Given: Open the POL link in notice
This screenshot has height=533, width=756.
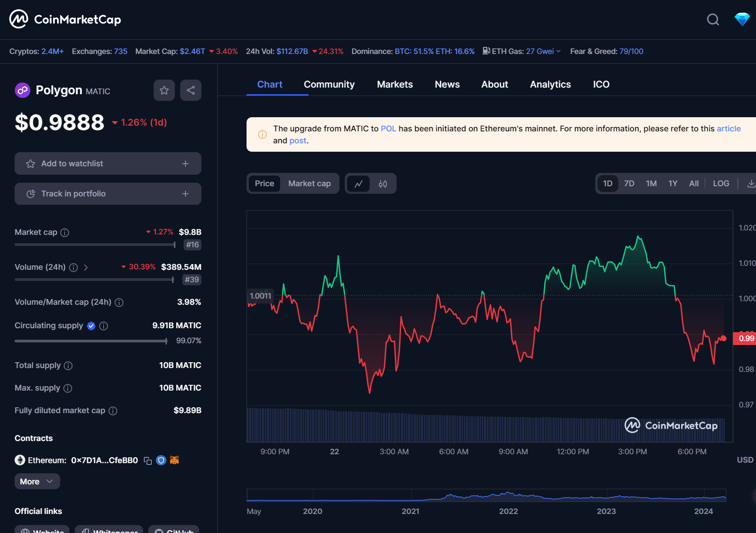Looking at the screenshot, I should (x=388, y=129).
